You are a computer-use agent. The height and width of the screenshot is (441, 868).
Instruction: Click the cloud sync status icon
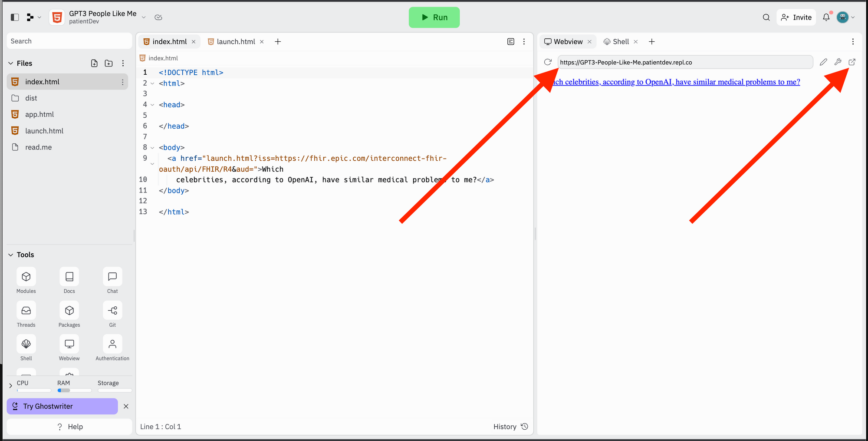pyautogui.click(x=158, y=17)
